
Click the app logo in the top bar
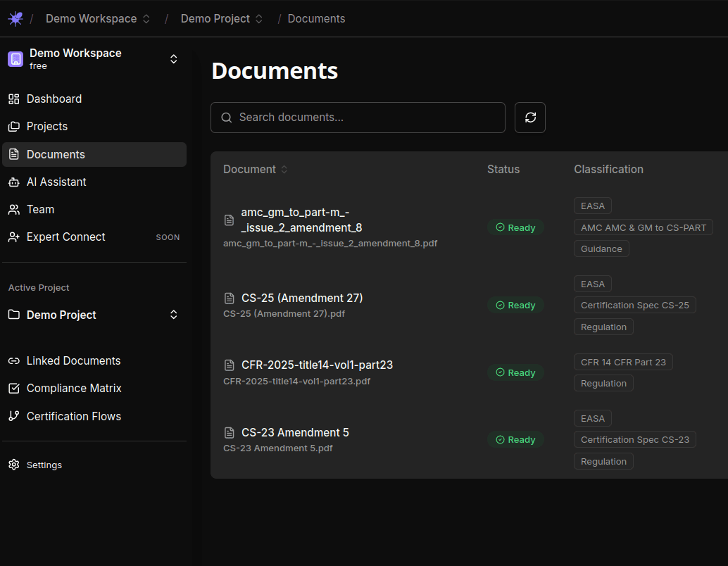click(15, 18)
